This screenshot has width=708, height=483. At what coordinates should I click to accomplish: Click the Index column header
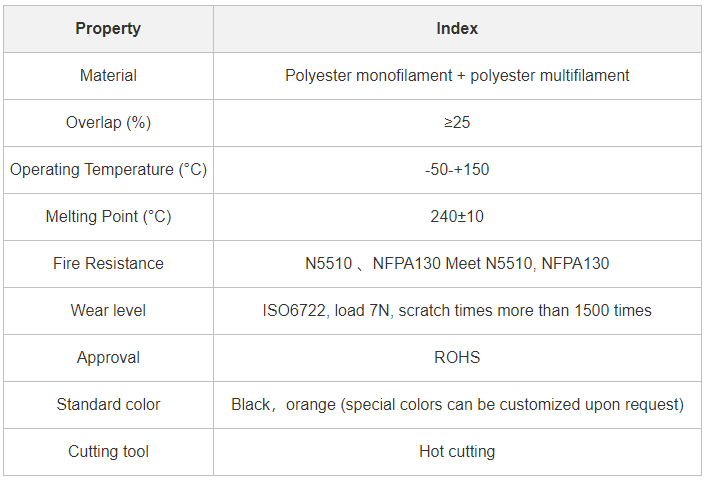tap(457, 29)
